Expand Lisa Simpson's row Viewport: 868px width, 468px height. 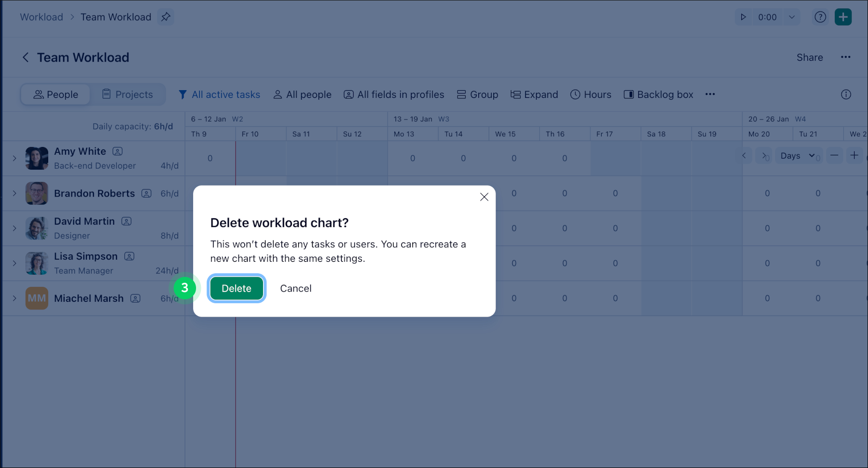point(14,263)
